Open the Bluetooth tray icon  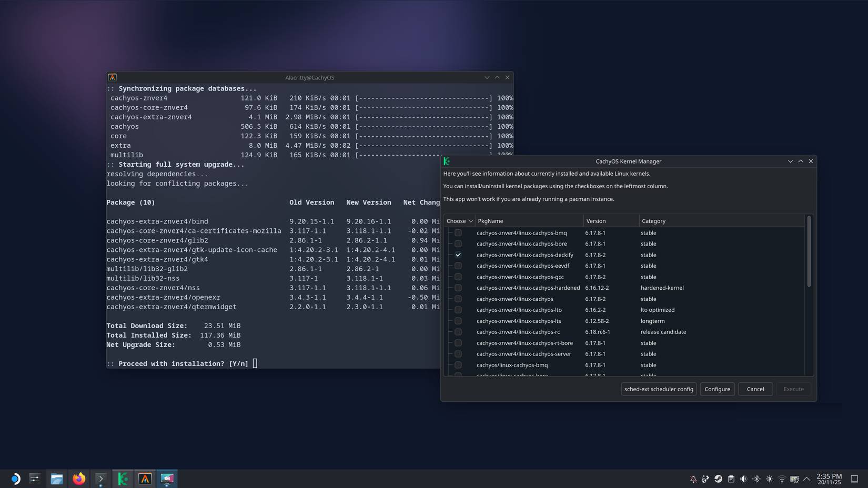756,479
